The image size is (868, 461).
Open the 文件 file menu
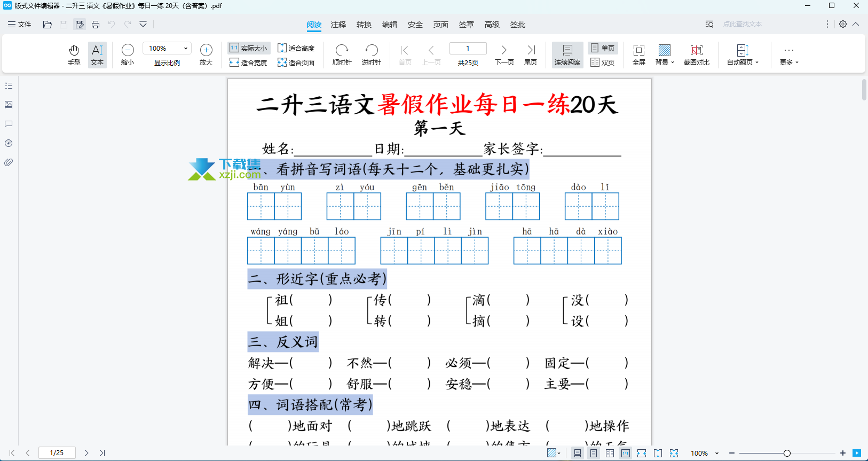coord(20,25)
